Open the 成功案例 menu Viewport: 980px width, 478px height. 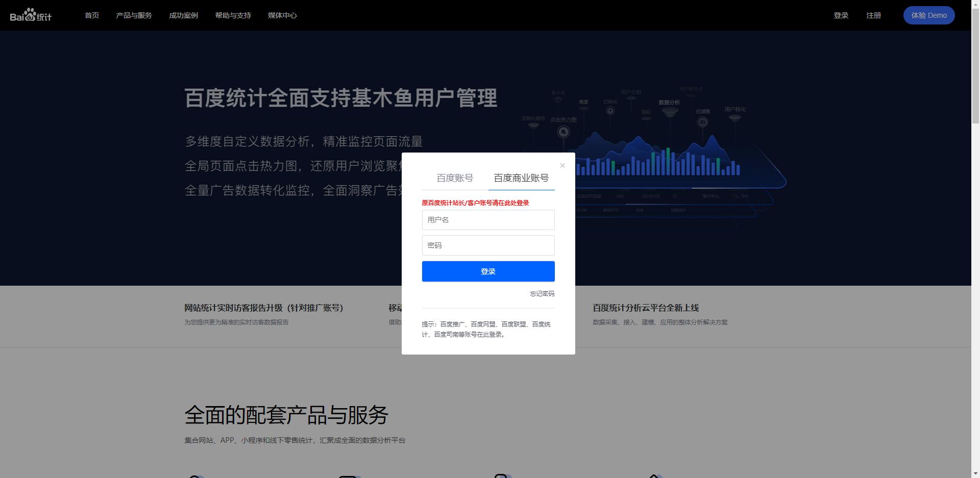183,15
